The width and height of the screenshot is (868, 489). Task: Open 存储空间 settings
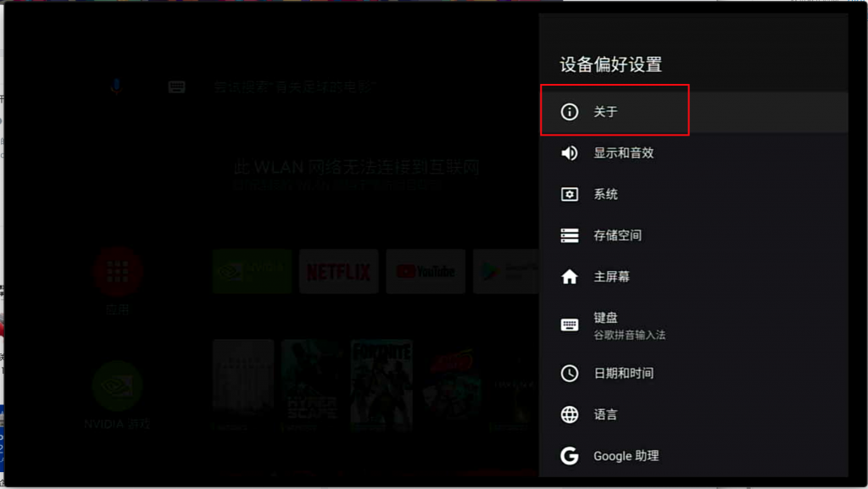click(x=693, y=236)
